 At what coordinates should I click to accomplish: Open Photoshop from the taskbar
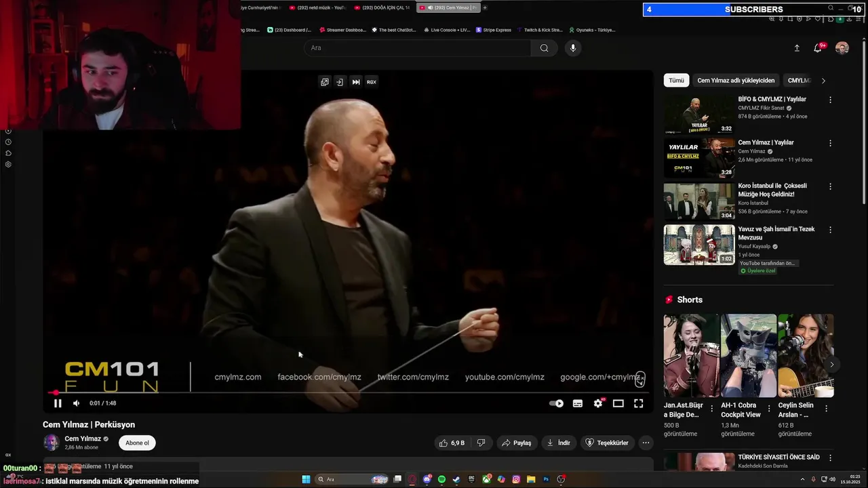tap(546, 479)
